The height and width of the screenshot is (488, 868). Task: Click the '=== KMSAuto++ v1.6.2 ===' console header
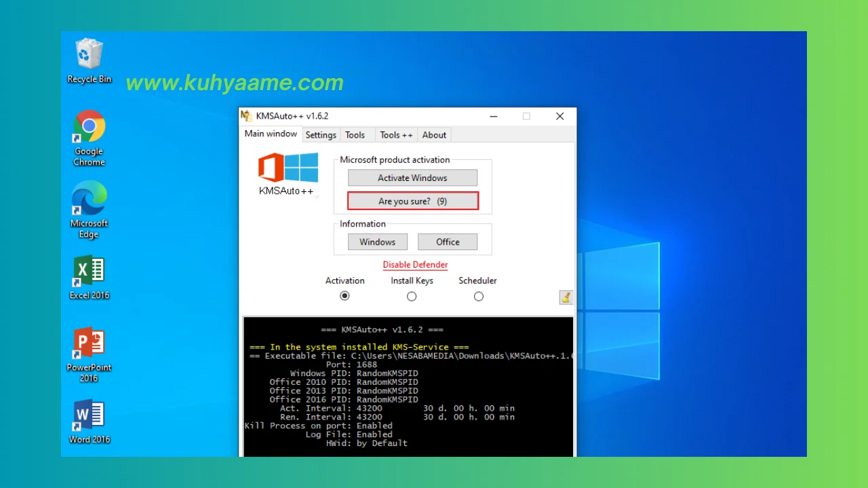tap(382, 329)
